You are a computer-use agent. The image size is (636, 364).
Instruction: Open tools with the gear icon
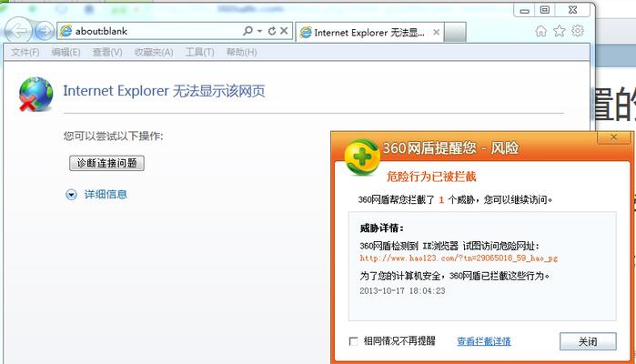tap(578, 31)
